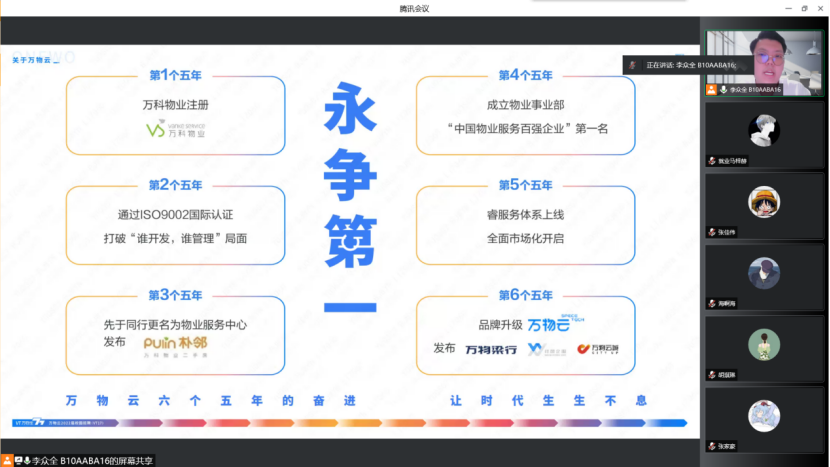This screenshot has width=830, height=467.
Task: Click green microphone icon beside 李众全 B10AABA16
Action: tap(723, 89)
